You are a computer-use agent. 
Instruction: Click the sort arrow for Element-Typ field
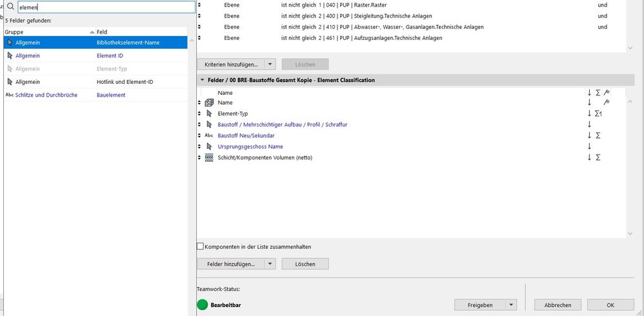(x=589, y=114)
